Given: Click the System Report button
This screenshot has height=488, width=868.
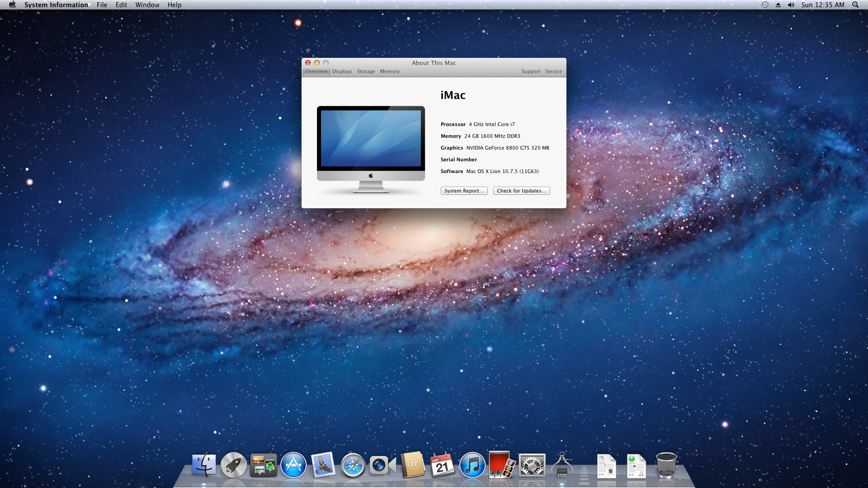Looking at the screenshot, I should click(x=464, y=191).
